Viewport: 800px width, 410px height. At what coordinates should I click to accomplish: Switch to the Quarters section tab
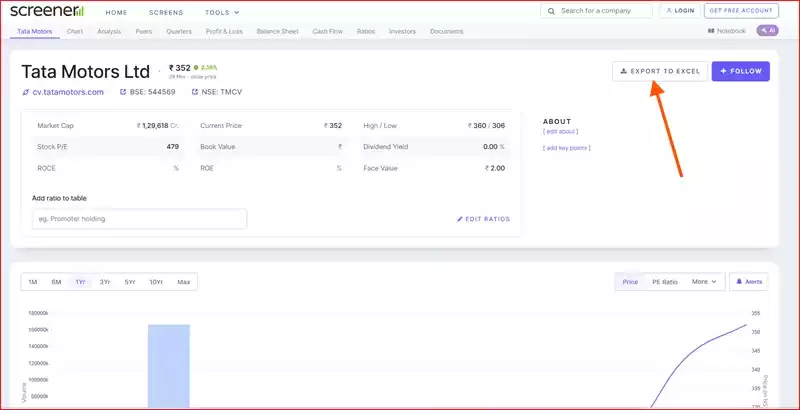click(179, 31)
